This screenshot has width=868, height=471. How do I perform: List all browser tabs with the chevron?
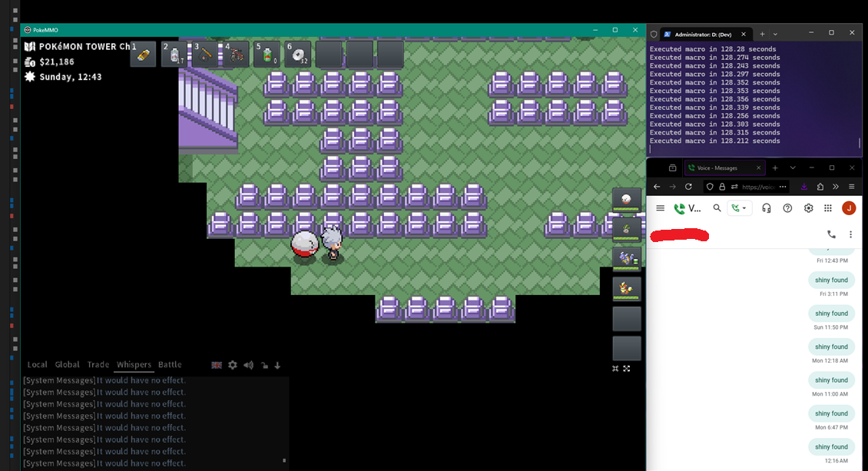(793, 168)
